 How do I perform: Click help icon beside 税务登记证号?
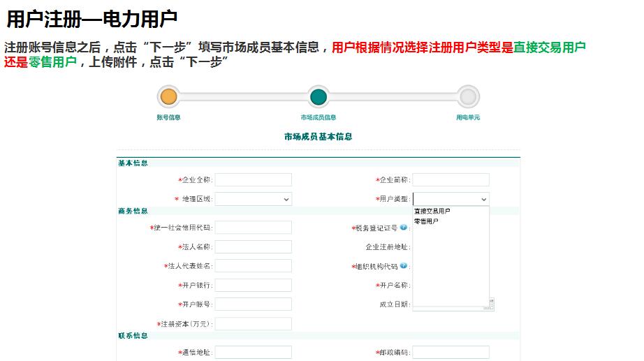[x=404, y=228]
